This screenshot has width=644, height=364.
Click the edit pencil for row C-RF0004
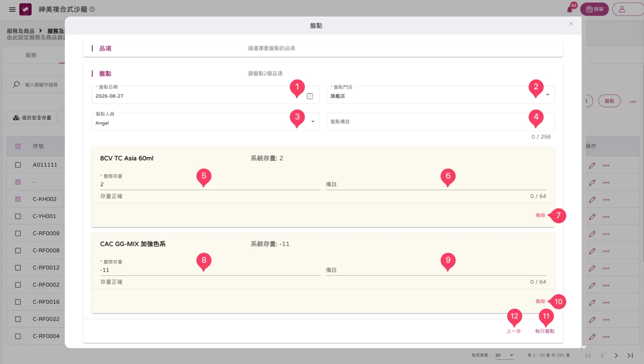point(592,337)
